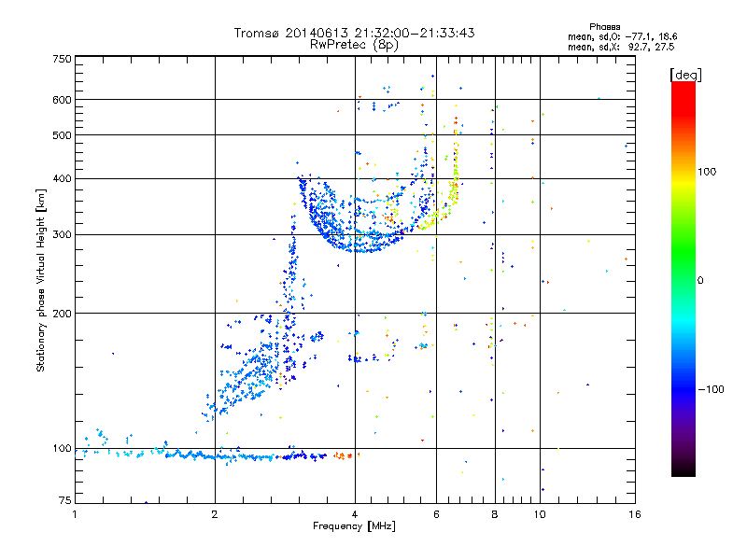The height and width of the screenshot is (560, 747).
Task: Click the 'Stationary phase Virtual Height [km]' axis label
Action: [x=41, y=280]
